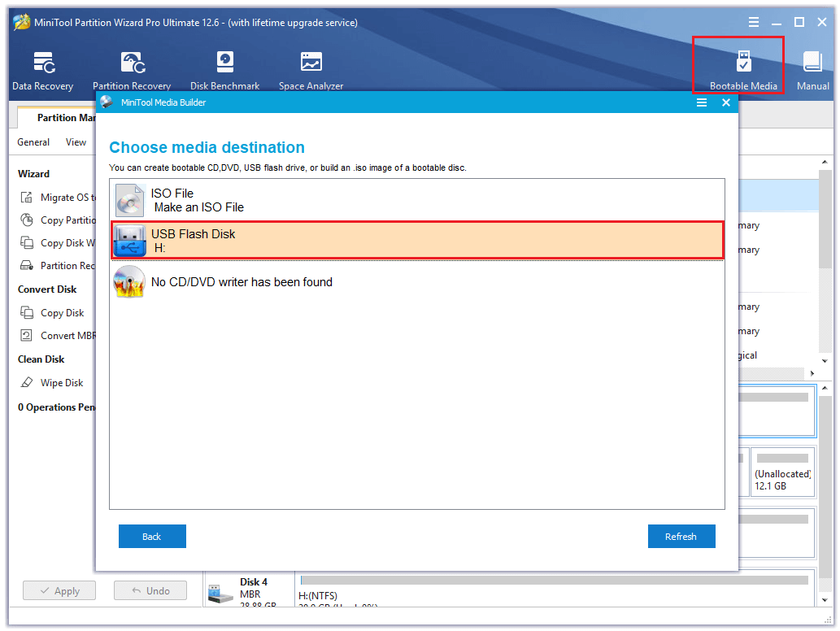Click the No CD/DVD writer entry icon
840x631 pixels.
coord(129,281)
